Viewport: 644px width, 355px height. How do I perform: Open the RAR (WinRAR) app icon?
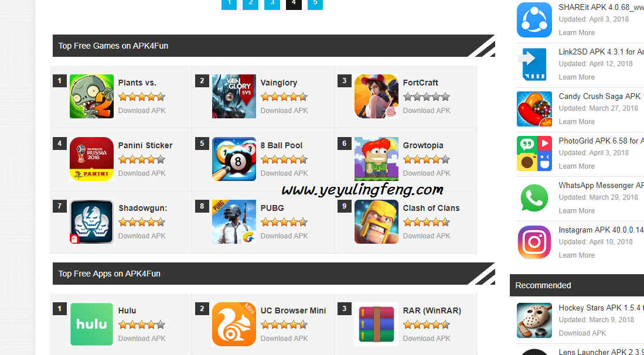[376, 324]
